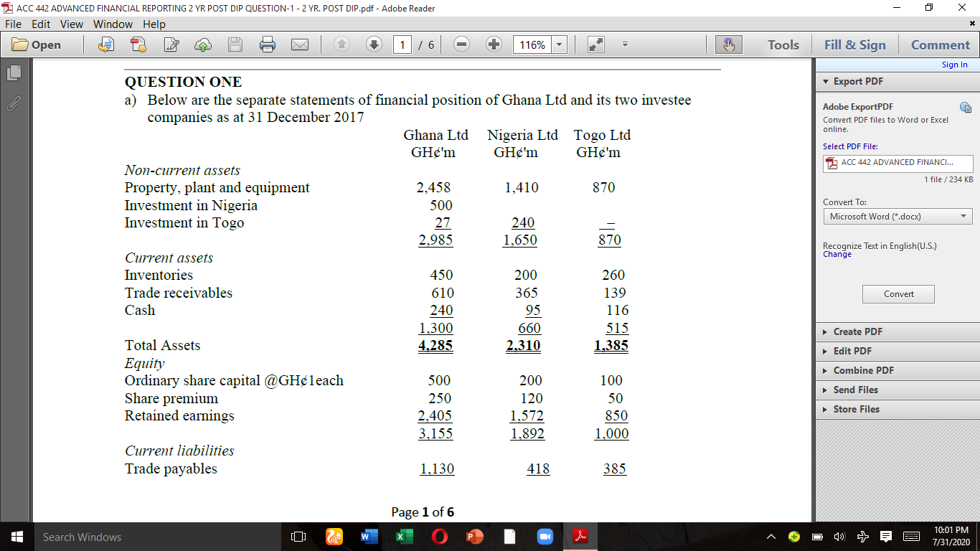Open the Window menu
Image resolution: width=980 pixels, height=551 pixels.
tap(113, 24)
